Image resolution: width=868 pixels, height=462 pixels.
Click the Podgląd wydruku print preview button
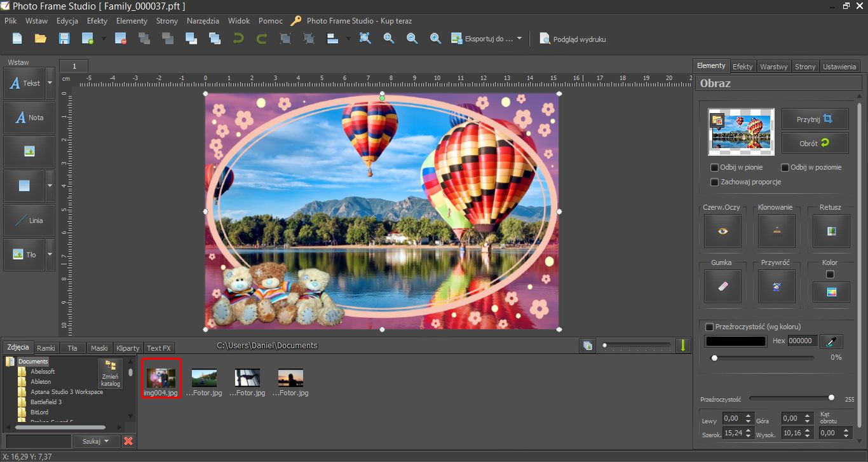coord(573,39)
